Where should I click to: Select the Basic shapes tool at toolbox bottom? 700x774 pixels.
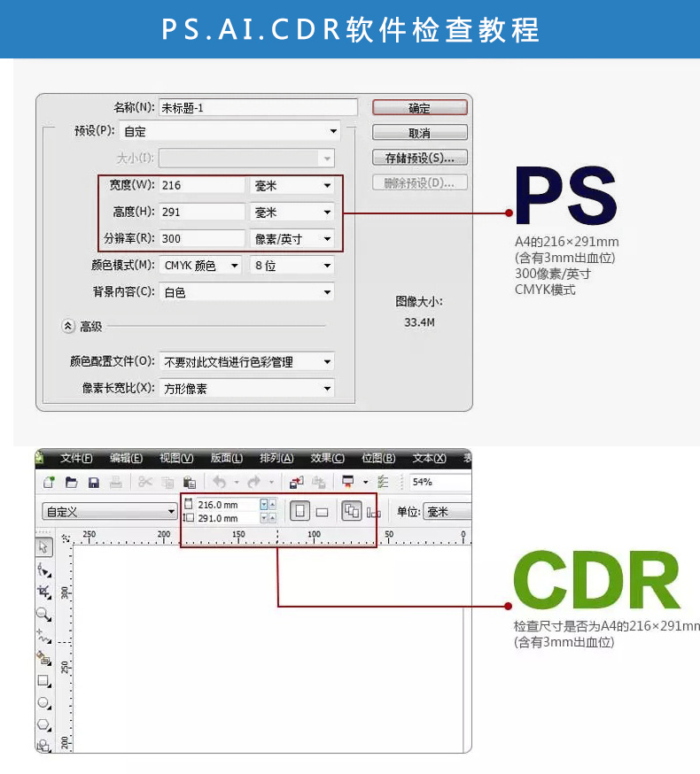click(44, 745)
